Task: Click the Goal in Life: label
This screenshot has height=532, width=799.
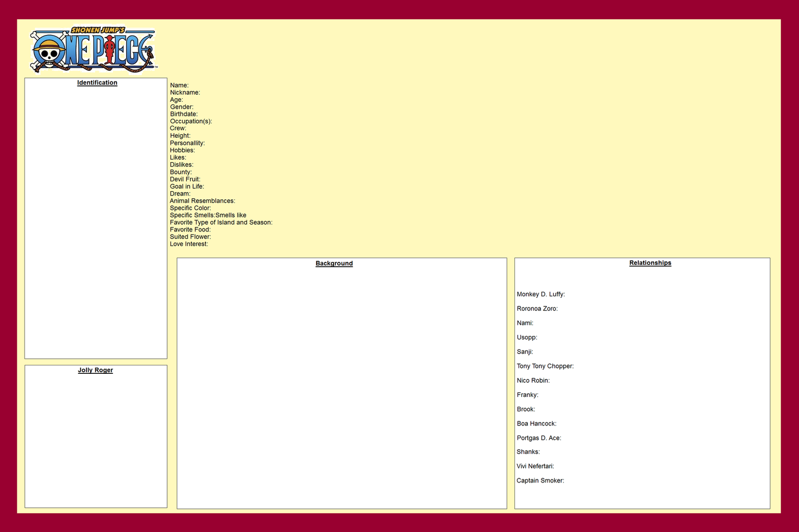Action: (x=187, y=187)
